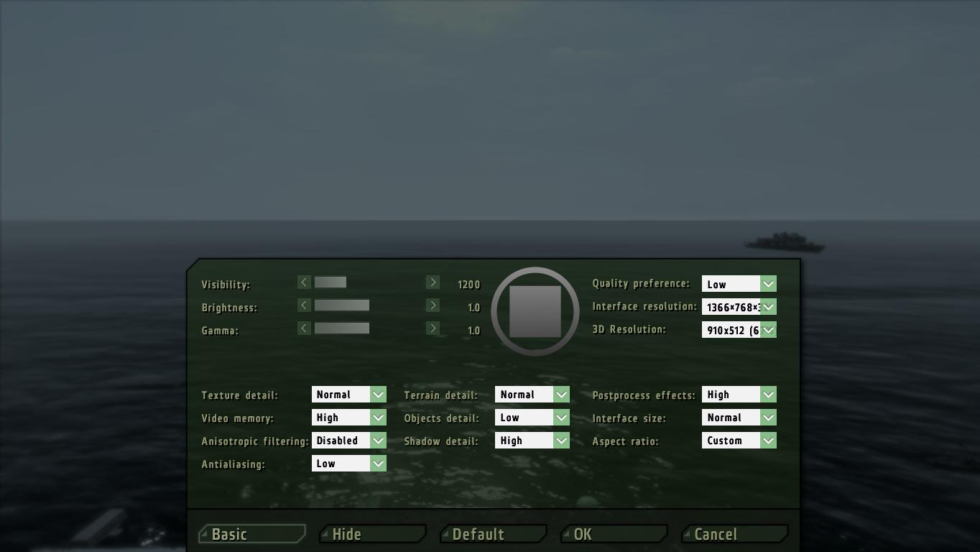Click the Gamma value 1.0
Viewport: 980px width, 552px height.
(x=473, y=331)
